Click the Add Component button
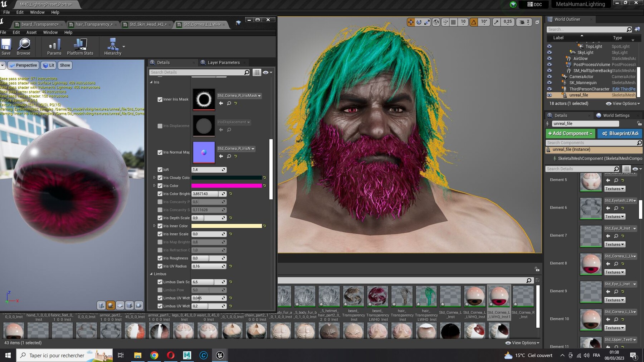 point(570,133)
